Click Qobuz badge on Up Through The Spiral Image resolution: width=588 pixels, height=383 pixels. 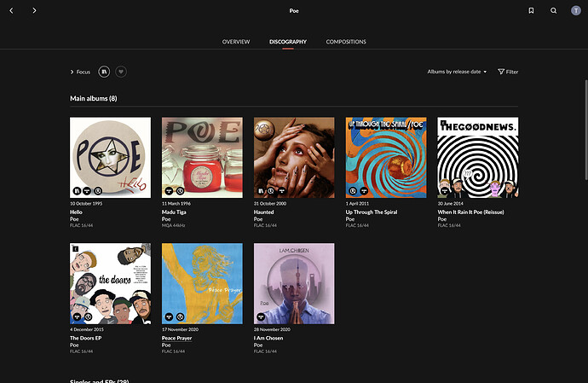click(353, 191)
